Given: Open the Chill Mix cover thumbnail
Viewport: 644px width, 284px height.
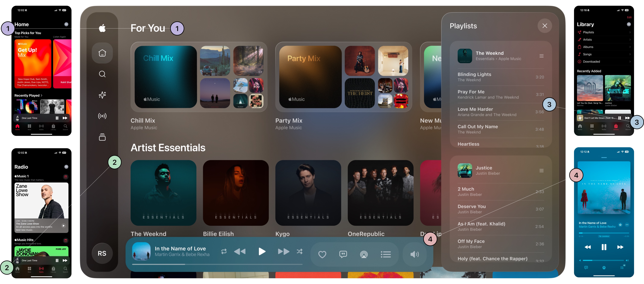Looking at the screenshot, I should (x=165, y=77).
